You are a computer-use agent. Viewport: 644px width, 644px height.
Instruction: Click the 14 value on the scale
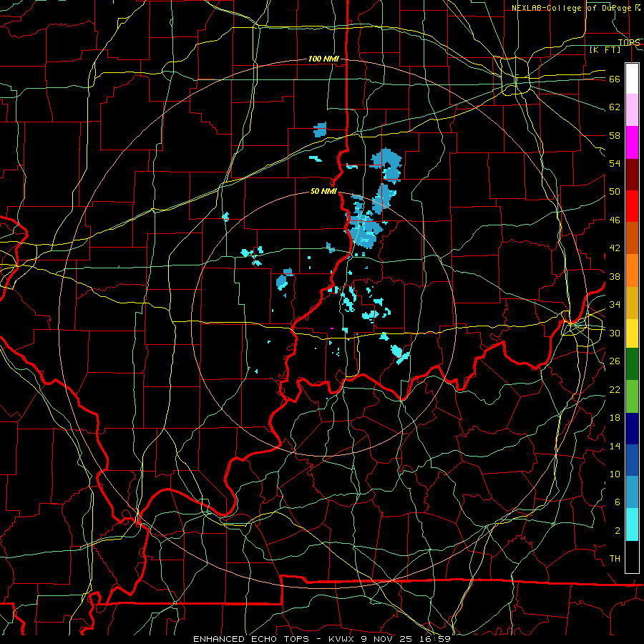pos(615,446)
